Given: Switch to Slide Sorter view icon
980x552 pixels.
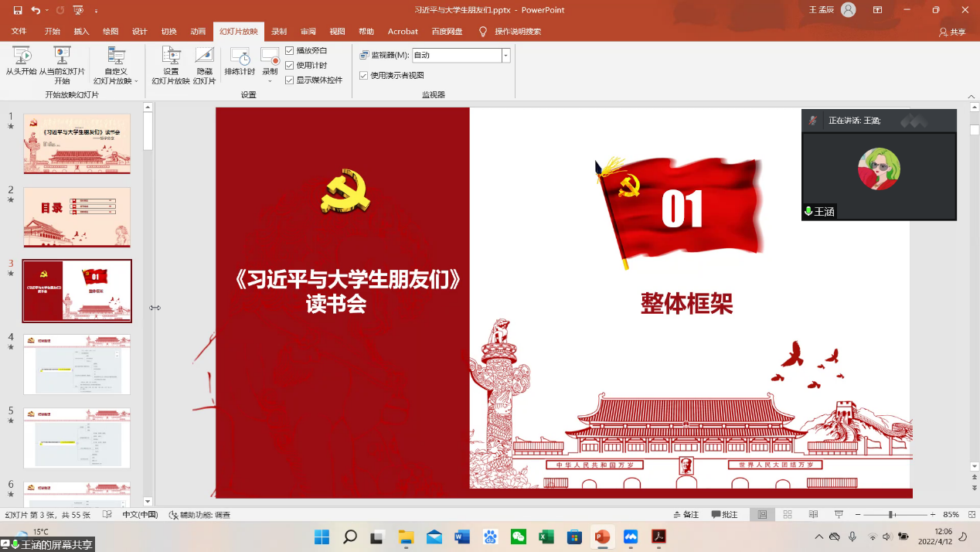Looking at the screenshot, I should tap(788, 515).
